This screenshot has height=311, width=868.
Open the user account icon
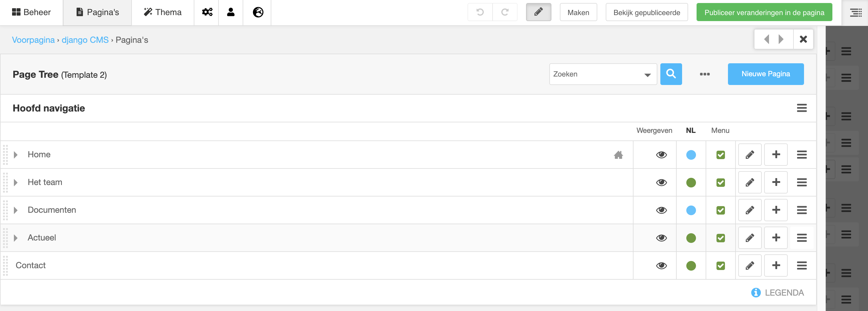(x=231, y=12)
